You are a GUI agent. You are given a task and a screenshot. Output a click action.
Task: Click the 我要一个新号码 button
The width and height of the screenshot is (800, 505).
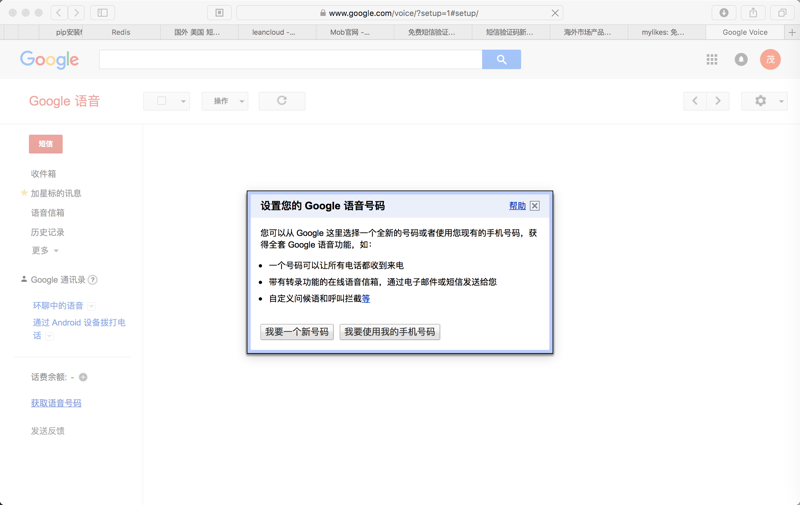(297, 332)
